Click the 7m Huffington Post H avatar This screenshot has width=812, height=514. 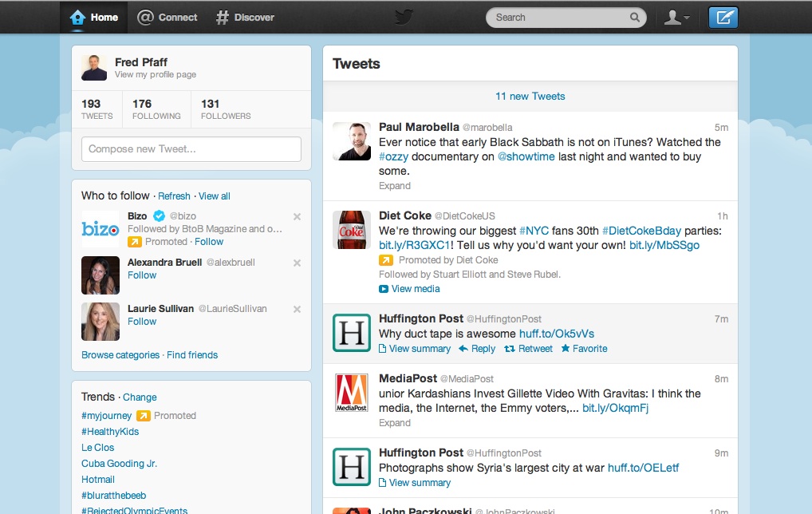pos(352,333)
